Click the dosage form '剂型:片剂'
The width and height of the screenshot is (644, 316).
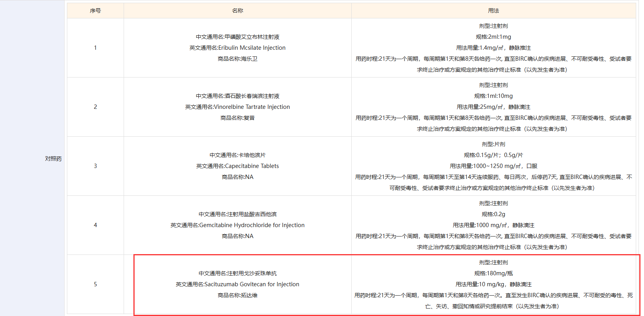coord(493,144)
